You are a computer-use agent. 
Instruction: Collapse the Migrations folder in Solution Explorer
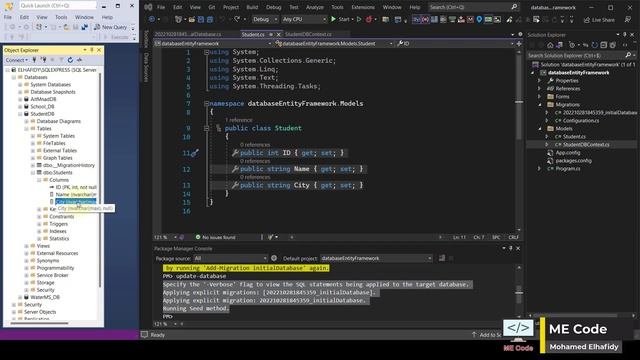click(540, 104)
